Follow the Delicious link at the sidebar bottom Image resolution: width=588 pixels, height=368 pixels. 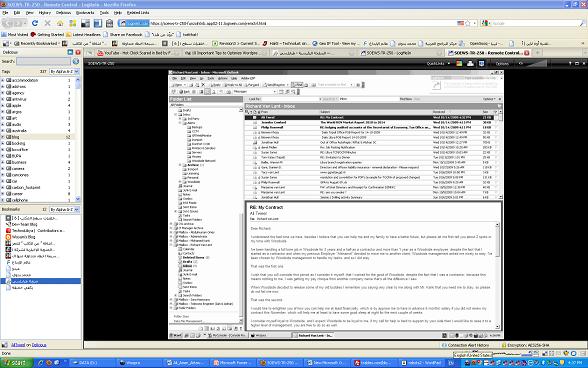click(x=39, y=345)
